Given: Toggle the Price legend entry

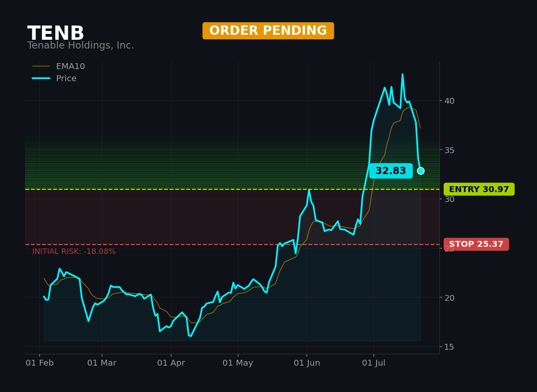Looking at the screenshot, I should (54, 79).
